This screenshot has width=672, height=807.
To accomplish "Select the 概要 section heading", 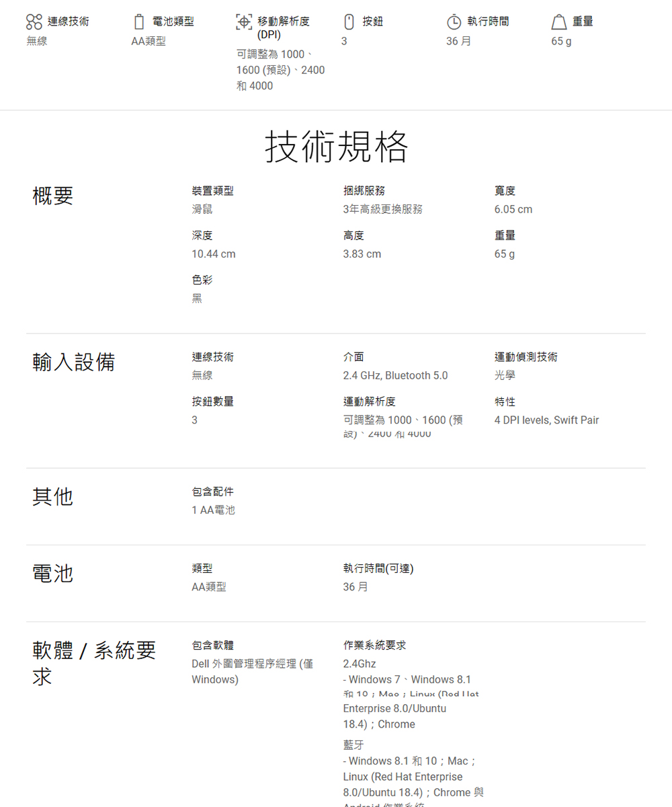I will click(x=53, y=196).
